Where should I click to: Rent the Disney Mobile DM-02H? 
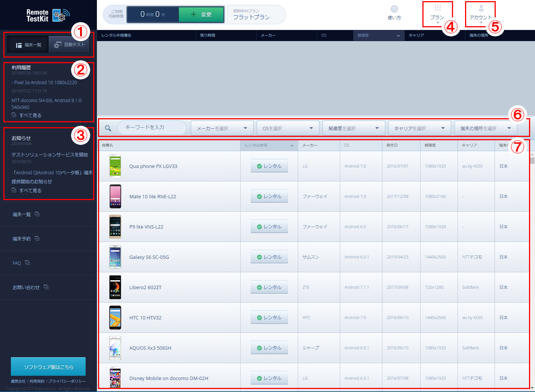pyautogui.click(x=269, y=378)
